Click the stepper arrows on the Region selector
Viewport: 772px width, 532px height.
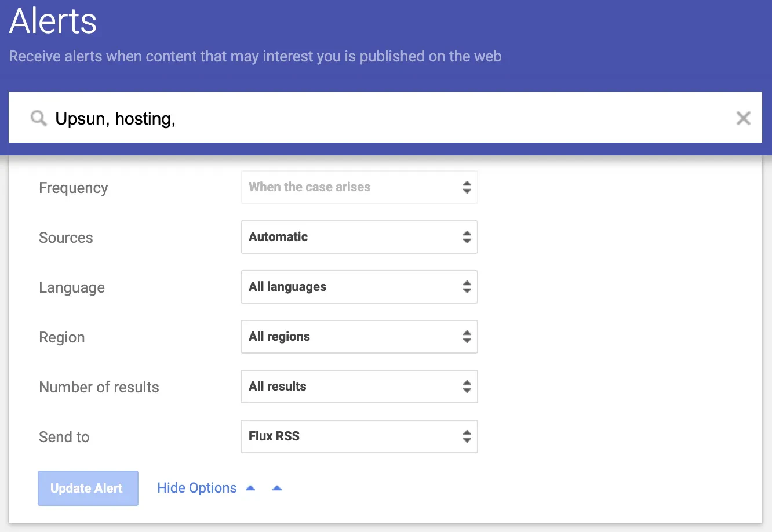467,337
